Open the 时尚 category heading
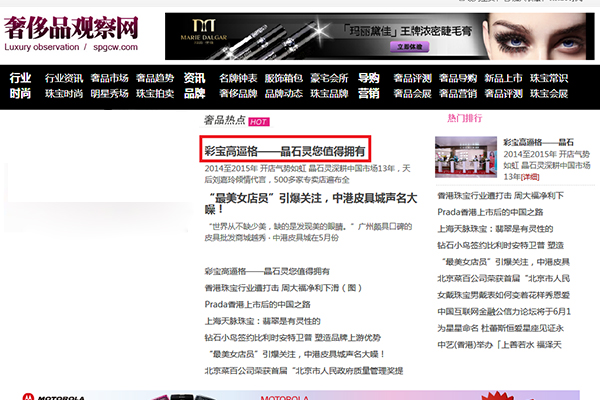The width and height of the screenshot is (600, 400). [x=20, y=93]
